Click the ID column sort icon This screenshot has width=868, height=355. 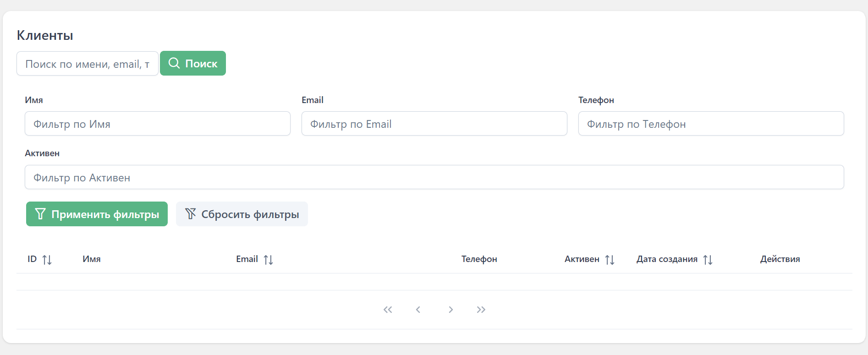click(x=47, y=260)
